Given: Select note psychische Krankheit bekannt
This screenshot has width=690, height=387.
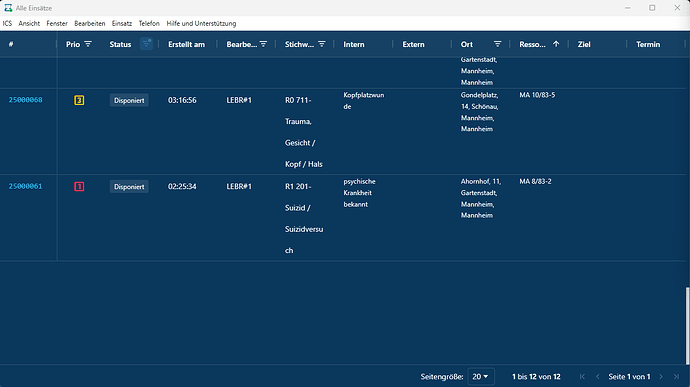Looking at the screenshot, I should (360, 193).
